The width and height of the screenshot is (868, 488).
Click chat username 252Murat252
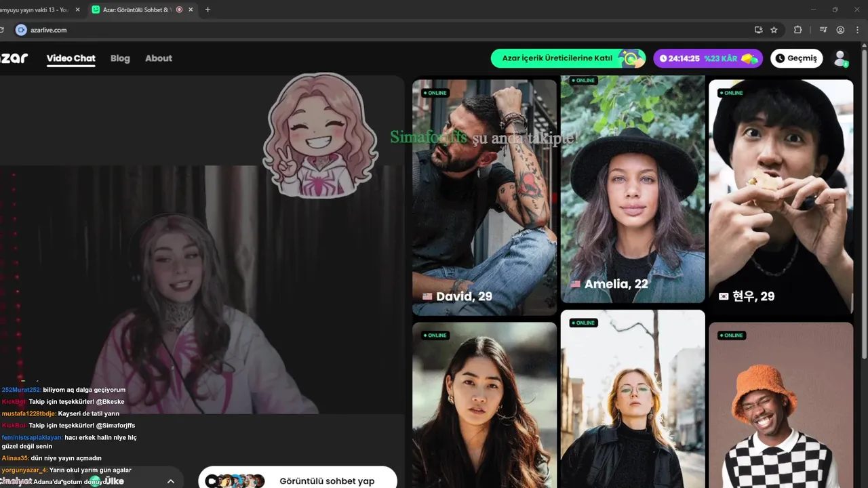[x=21, y=390]
